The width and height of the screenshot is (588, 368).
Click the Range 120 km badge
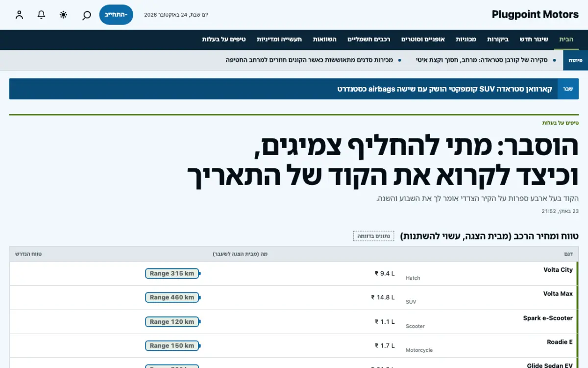coord(172,322)
